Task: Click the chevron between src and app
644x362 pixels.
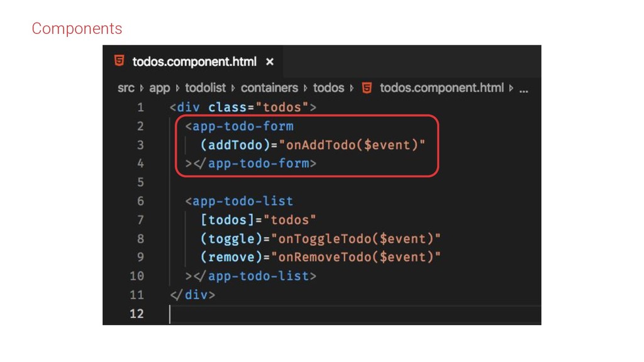Action: 142,88
